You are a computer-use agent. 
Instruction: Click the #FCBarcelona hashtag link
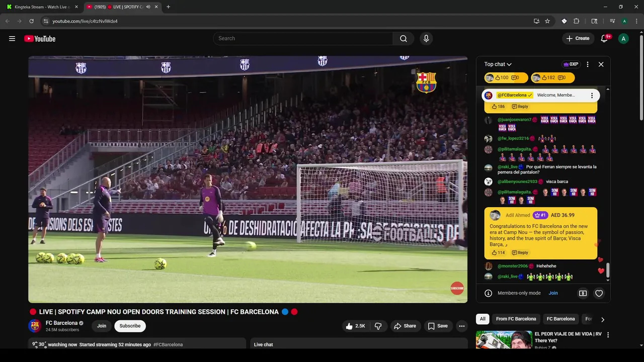(168, 345)
